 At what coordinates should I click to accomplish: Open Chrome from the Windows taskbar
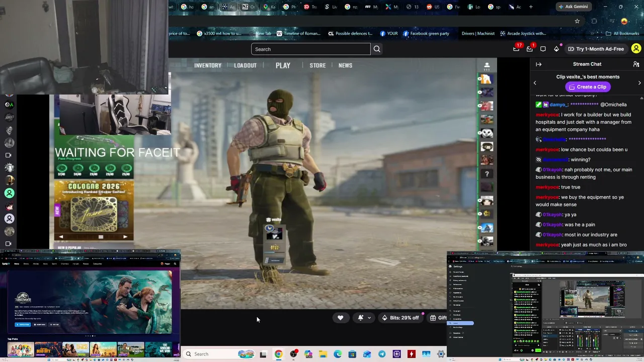tap(278, 354)
